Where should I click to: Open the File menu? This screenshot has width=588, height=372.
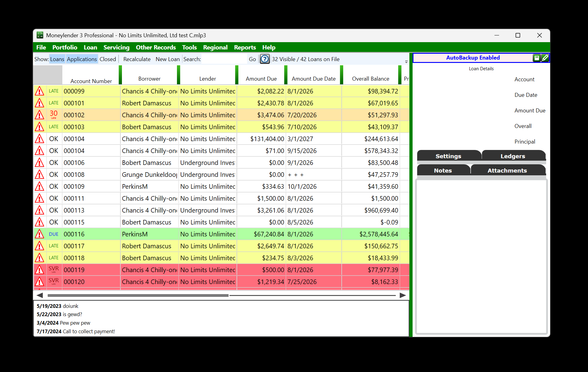point(41,47)
